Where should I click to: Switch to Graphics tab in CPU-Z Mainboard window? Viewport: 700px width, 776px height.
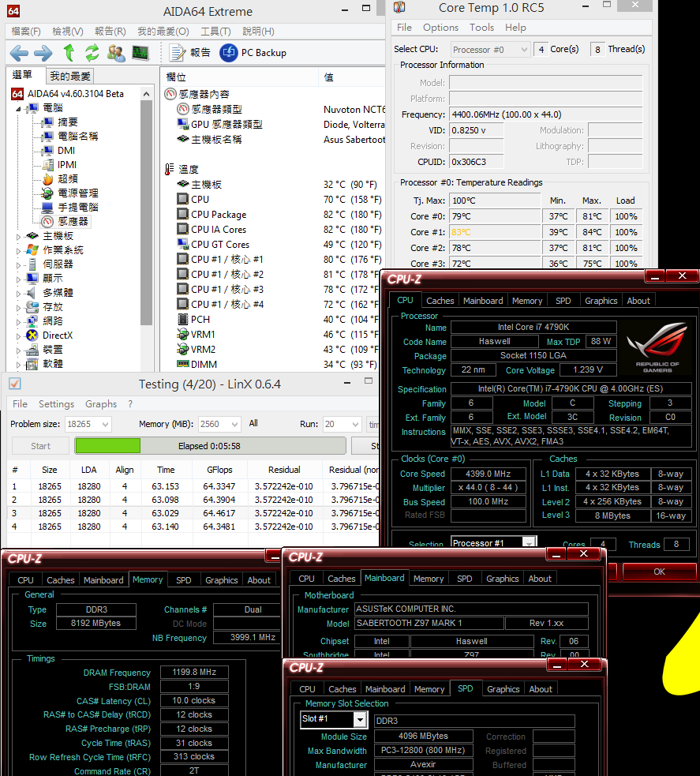point(502,579)
